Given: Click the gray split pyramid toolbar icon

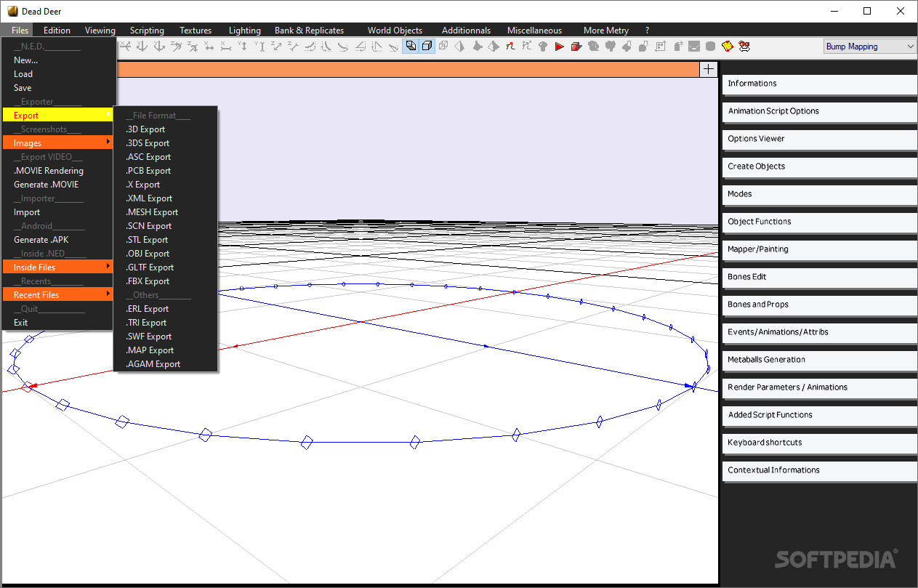Looking at the screenshot, I should 459,46.
